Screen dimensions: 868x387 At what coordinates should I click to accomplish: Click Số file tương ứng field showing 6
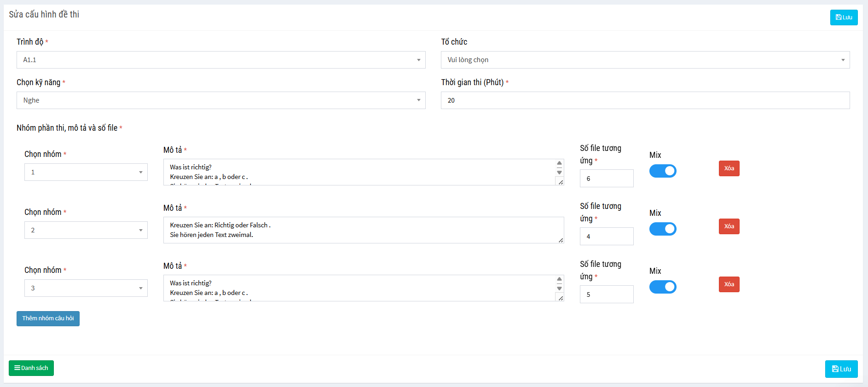tap(606, 179)
